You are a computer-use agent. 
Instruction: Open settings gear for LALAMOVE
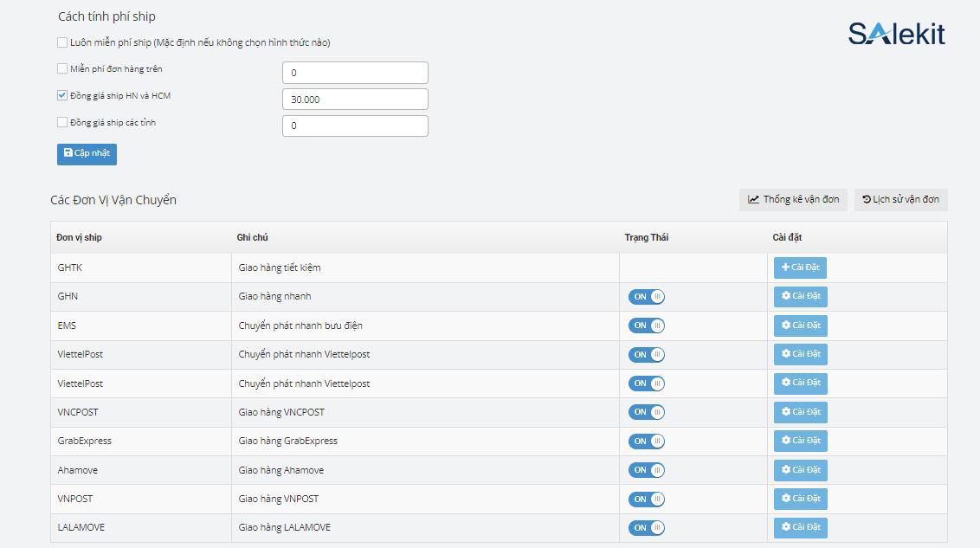(800, 527)
